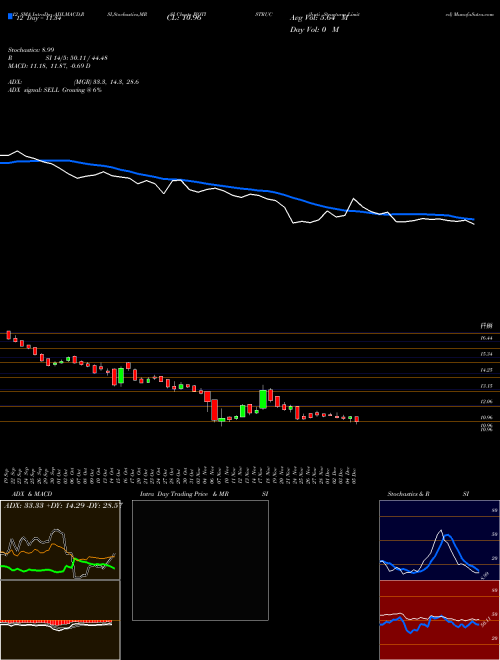
Task: Click the "Day Vol: 0 M" readout
Action: pos(314,30)
